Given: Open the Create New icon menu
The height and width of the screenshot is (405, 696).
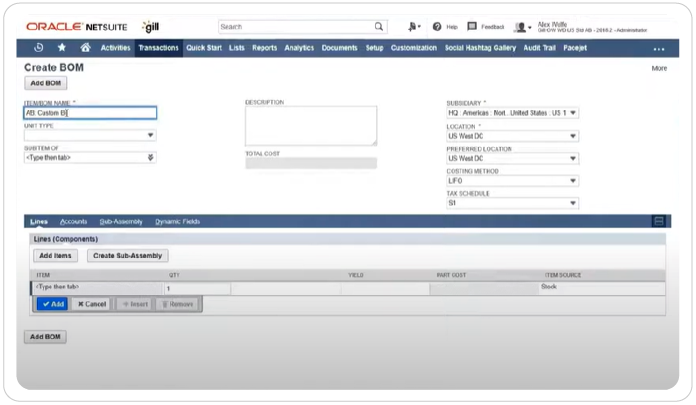Looking at the screenshot, I should [414, 27].
